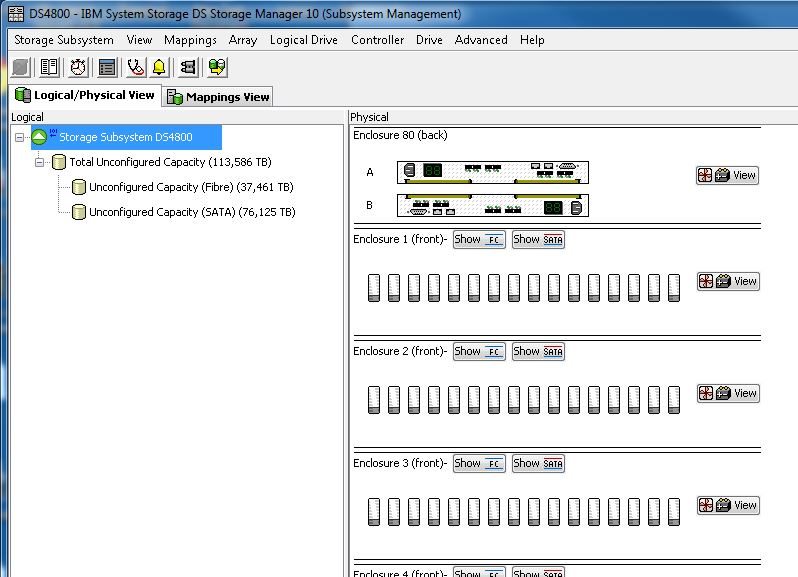798x577 pixels.
Task: Select Unconfigured Capacity (SATA) (76,125 TB)
Action: (192, 212)
